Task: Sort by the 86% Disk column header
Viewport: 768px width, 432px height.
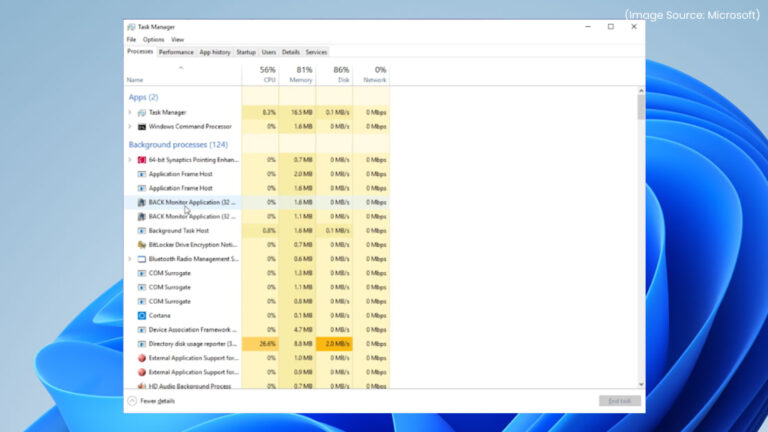Action: (x=334, y=74)
